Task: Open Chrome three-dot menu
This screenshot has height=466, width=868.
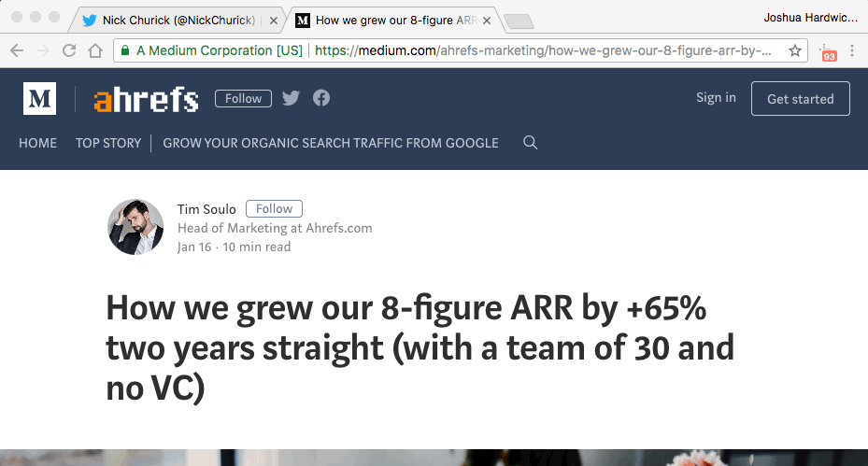Action: pos(852,51)
